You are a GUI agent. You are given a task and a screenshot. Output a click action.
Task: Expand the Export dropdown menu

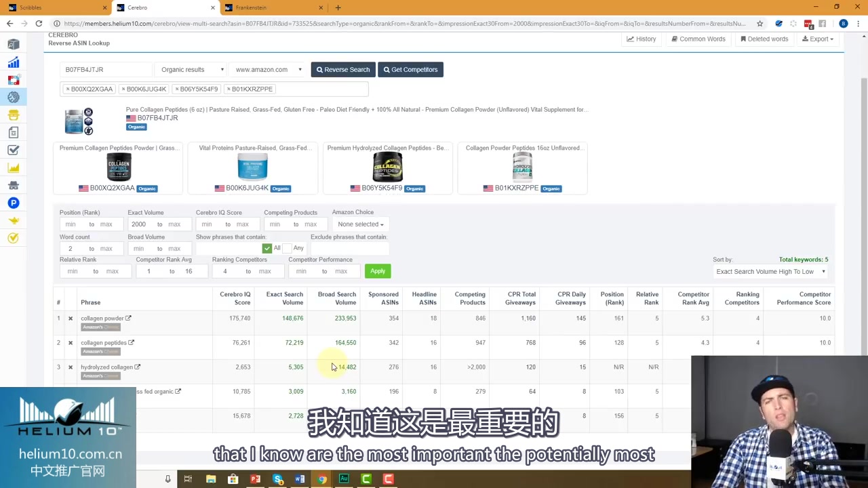click(817, 39)
